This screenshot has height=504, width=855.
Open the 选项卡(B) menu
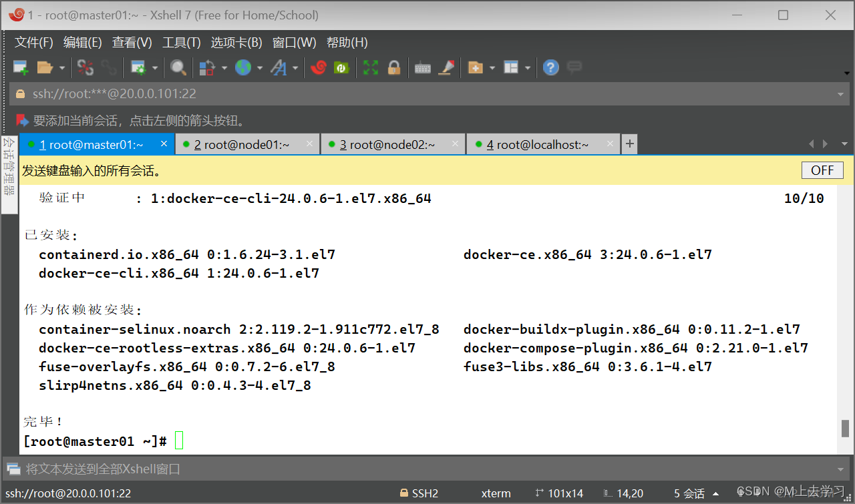(236, 43)
